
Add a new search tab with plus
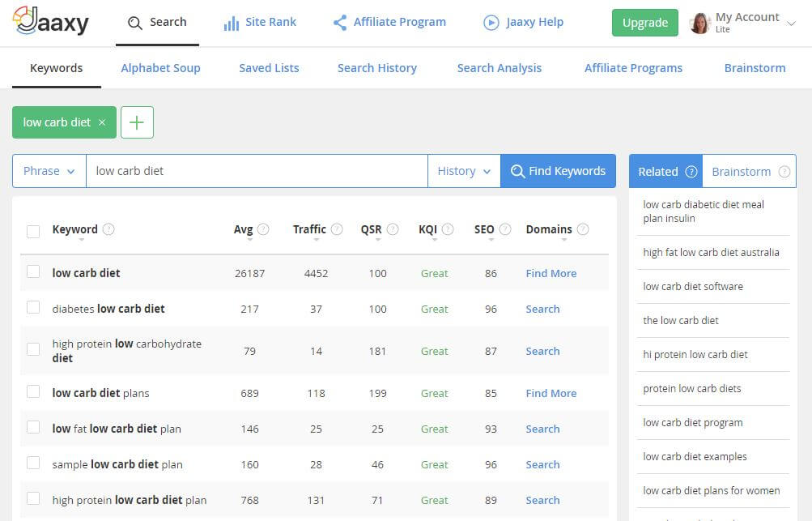(138, 122)
